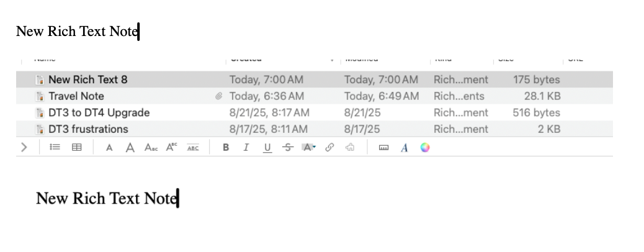Increase font size with the larger A
This screenshot has height=252, width=644.
(x=130, y=148)
